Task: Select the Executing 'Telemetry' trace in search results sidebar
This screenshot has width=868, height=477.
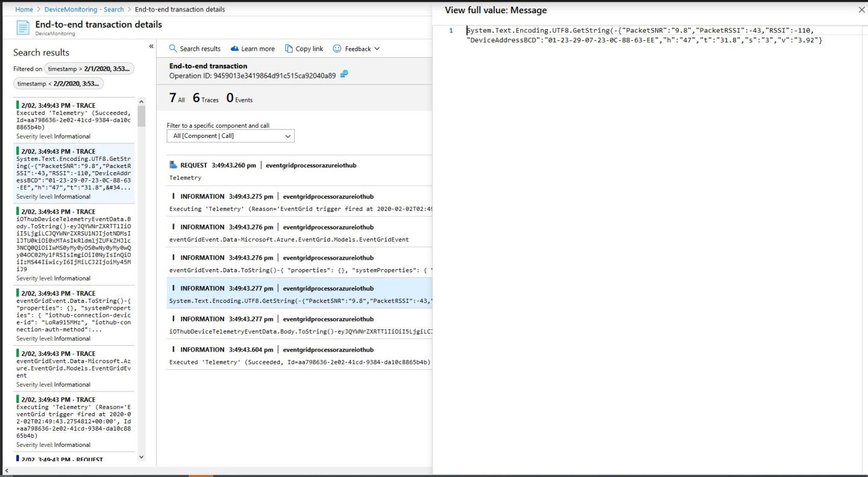Action: pos(74,422)
